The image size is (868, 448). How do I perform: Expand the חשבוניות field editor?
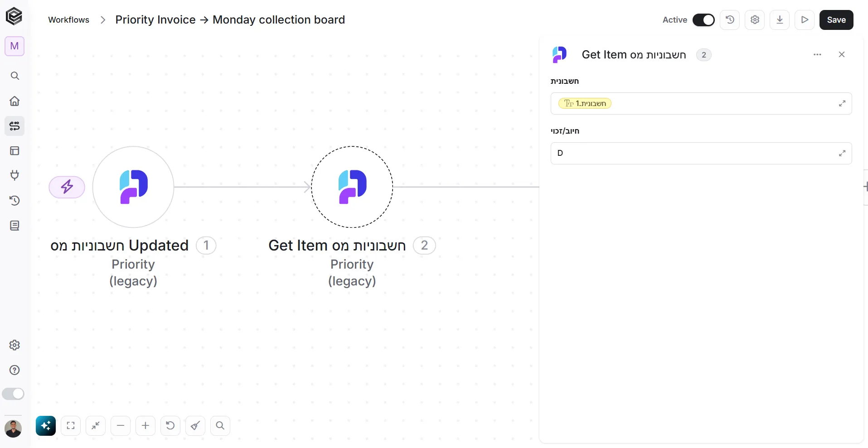point(842,103)
